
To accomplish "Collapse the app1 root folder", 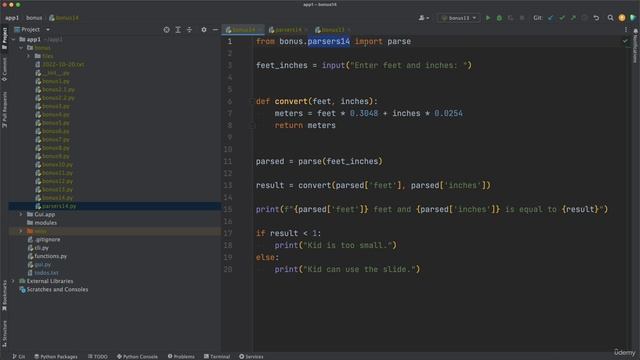I will (13, 40).
